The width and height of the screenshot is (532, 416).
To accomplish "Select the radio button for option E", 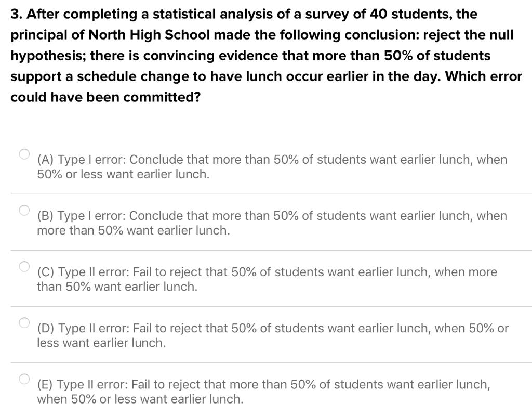I will (24, 379).
